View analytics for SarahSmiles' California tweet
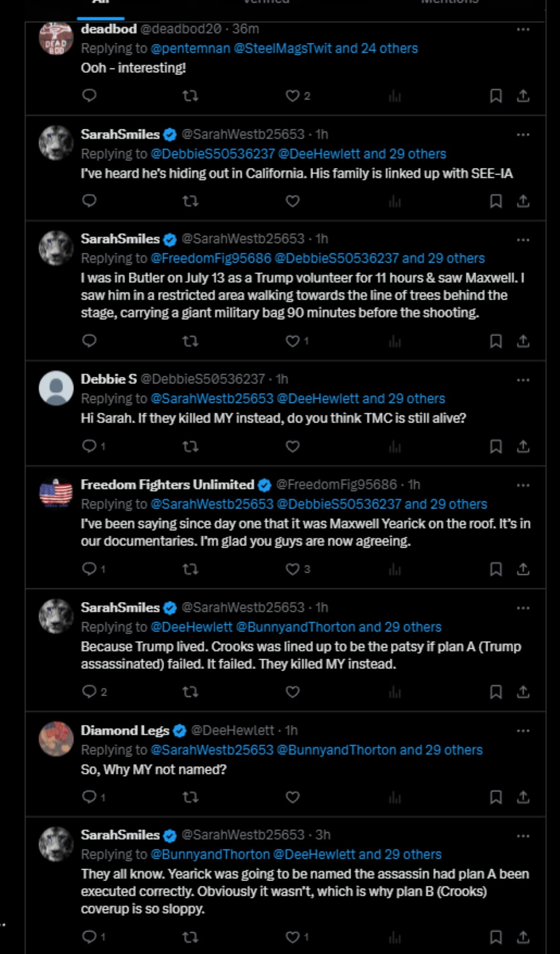Viewport: 560px width, 954px height. click(x=394, y=201)
